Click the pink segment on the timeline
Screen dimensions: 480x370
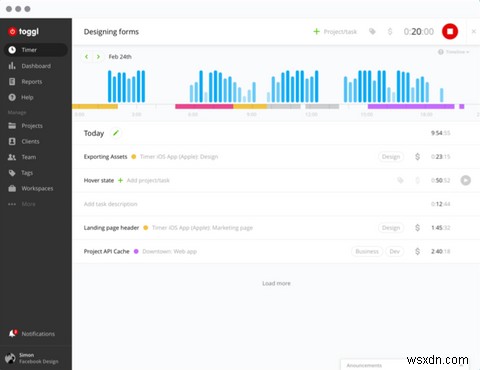tap(204, 106)
